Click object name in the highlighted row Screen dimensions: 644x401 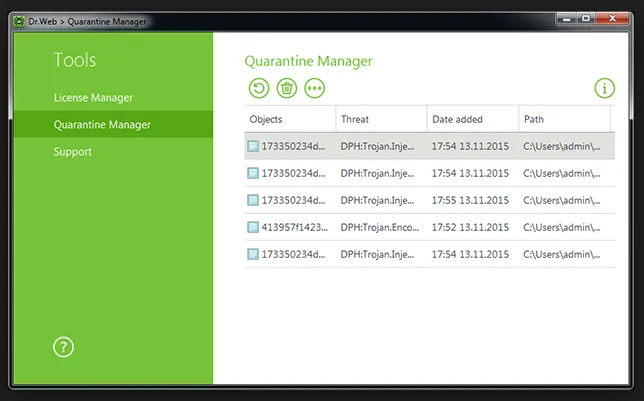pyautogui.click(x=293, y=146)
